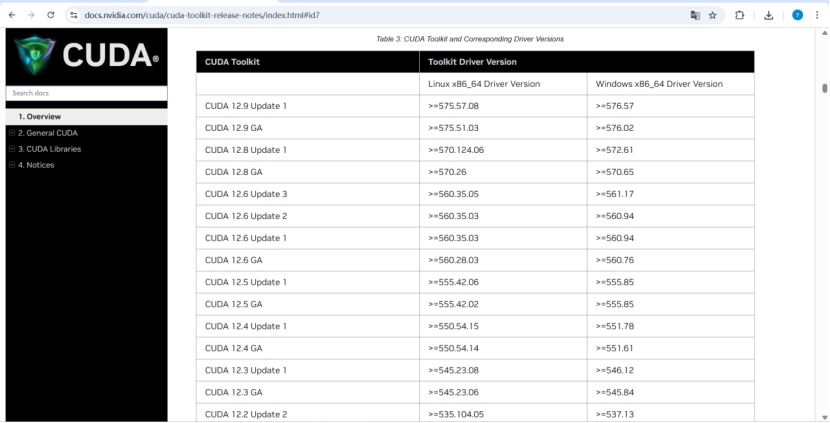Click the CUDA 12.3 GA cell
The height and width of the screenshot is (423, 830).
click(x=308, y=392)
